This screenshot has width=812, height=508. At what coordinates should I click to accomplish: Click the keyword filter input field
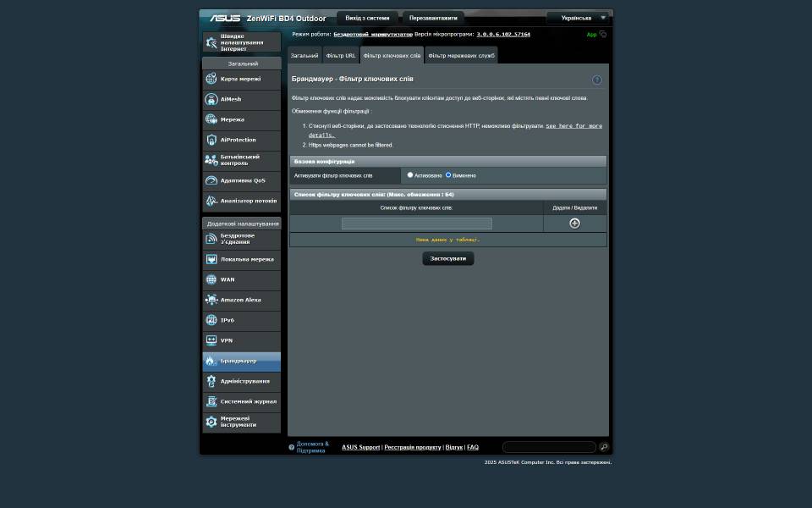coord(416,224)
